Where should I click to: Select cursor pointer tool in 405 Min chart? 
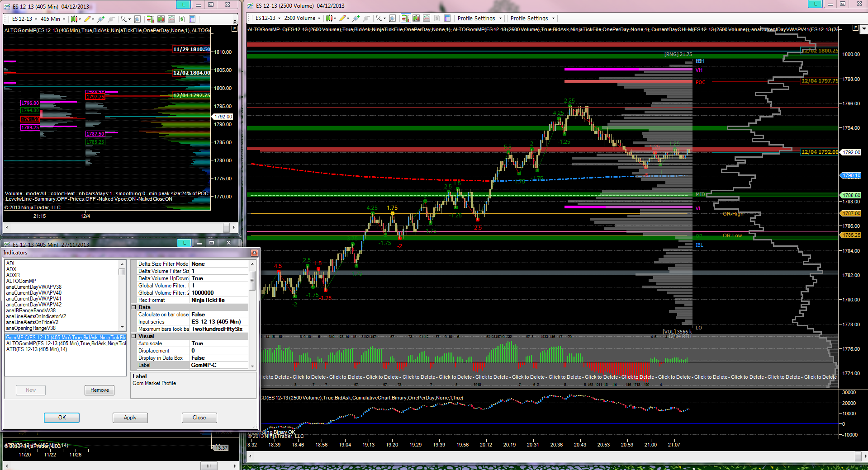pos(123,19)
